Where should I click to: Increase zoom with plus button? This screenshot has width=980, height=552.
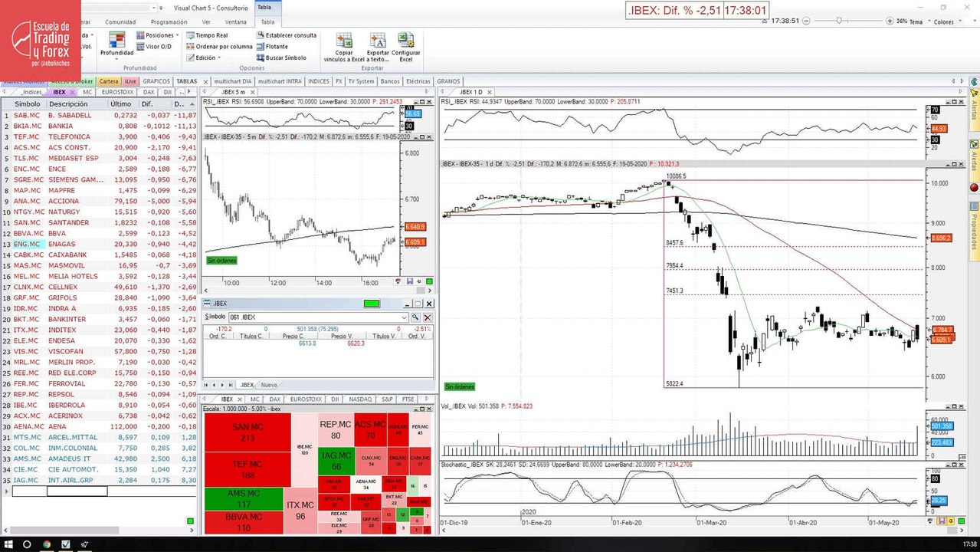[x=890, y=21]
